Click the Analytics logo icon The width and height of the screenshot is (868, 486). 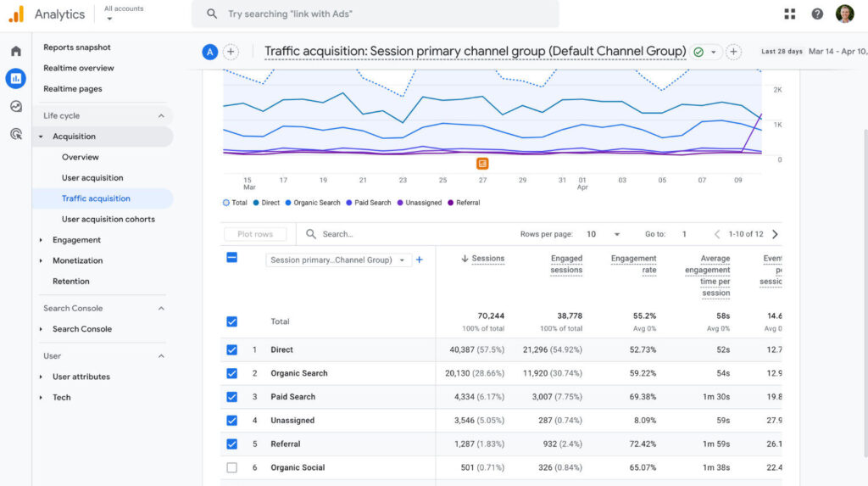17,14
